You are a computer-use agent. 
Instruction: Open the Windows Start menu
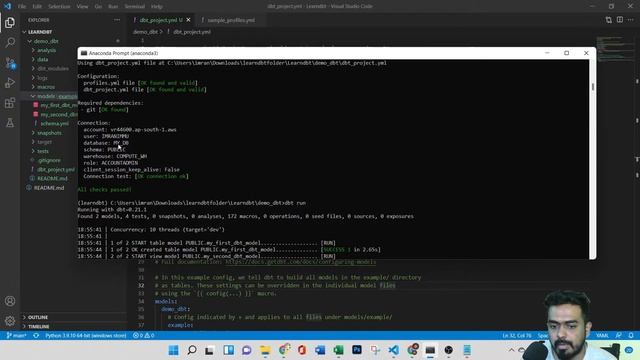tap(173, 350)
